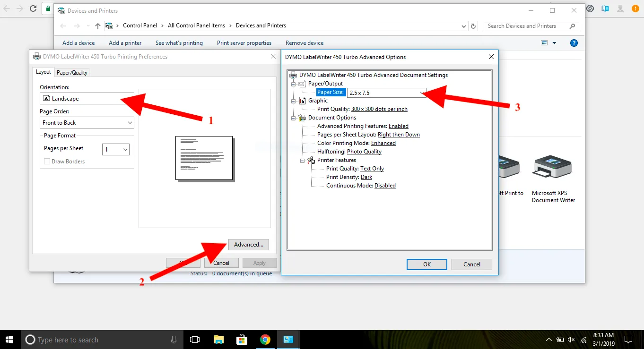Open File Explorer from the taskbar

[218, 340]
